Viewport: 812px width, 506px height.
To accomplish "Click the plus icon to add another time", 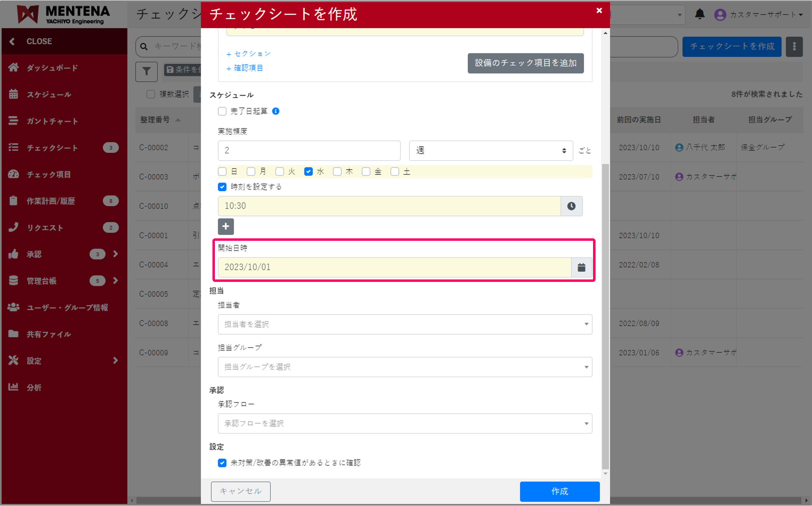I will pos(225,227).
